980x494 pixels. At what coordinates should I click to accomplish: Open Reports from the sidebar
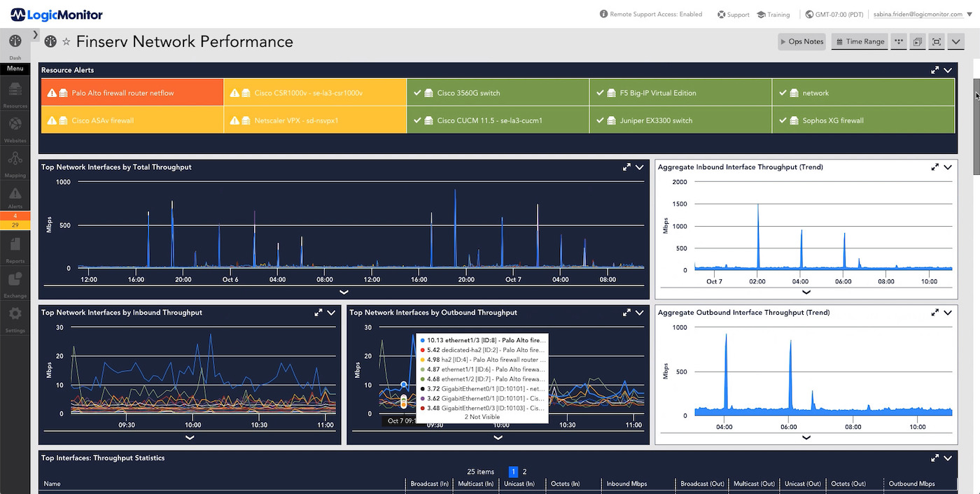15,248
